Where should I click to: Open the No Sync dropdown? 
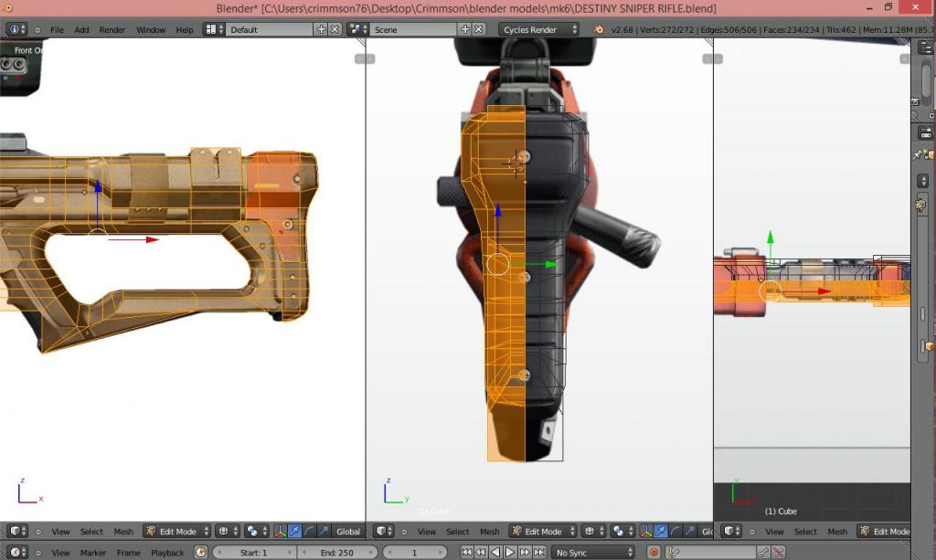593,553
